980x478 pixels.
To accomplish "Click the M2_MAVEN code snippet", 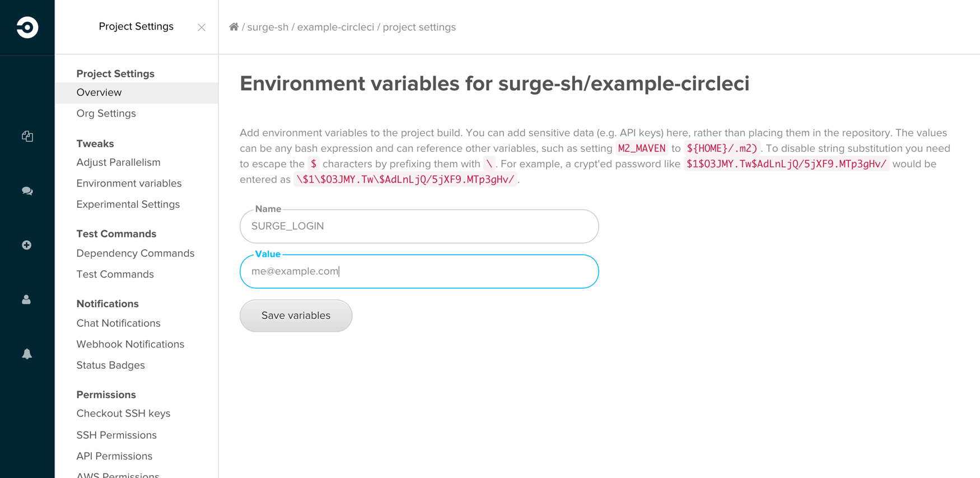I will [642, 148].
